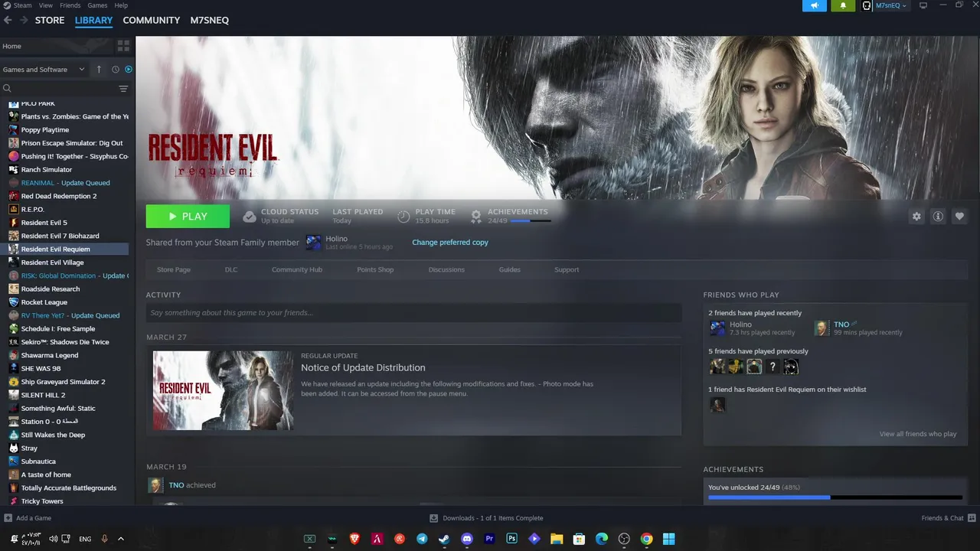
Task: Open the DLC tab
Action: (x=231, y=269)
